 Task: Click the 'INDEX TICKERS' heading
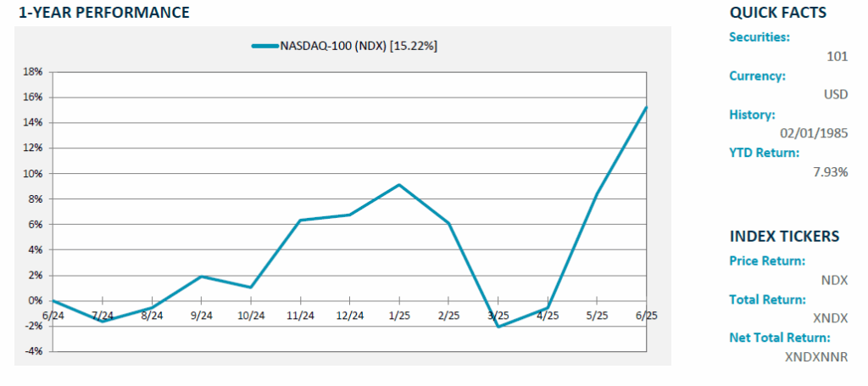pos(784,237)
